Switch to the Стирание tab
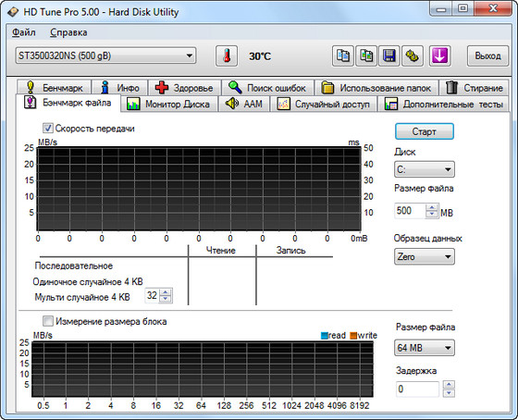The height and width of the screenshot is (420, 518). [x=474, y=88]
